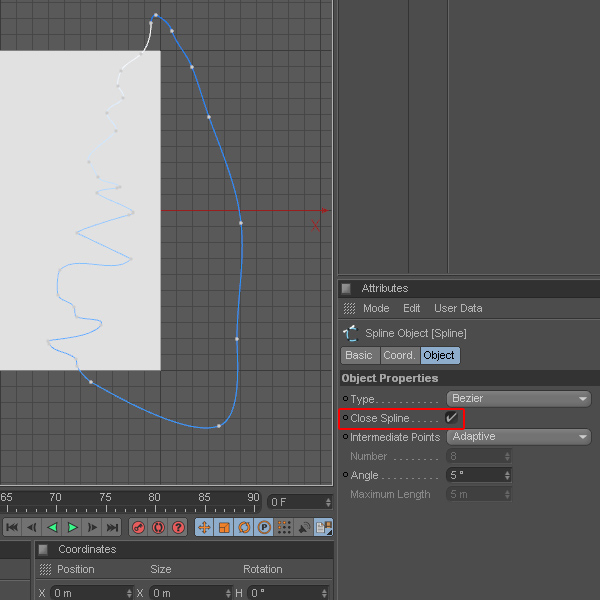Click the red X axis arrow handle in viewport

(324, 210)
